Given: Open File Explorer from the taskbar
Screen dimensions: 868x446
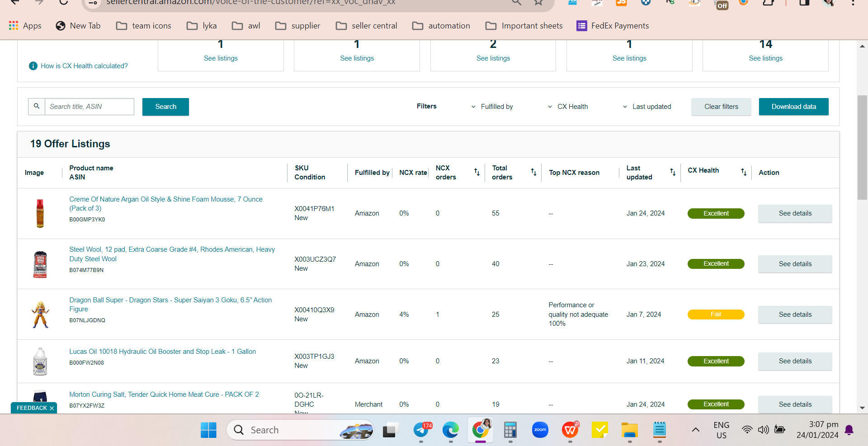Looking at the screenshot, I should click(x=630, y=430).
